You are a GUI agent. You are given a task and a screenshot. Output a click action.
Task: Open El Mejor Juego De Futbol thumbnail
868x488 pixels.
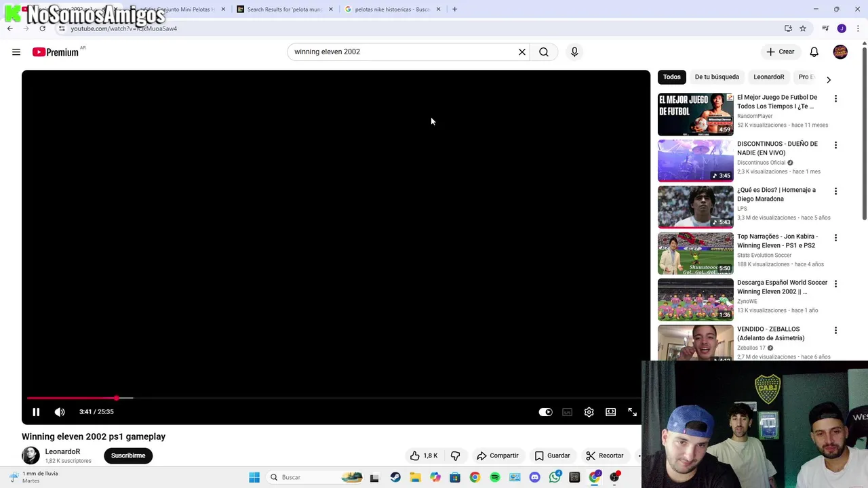tap(695, 115)
